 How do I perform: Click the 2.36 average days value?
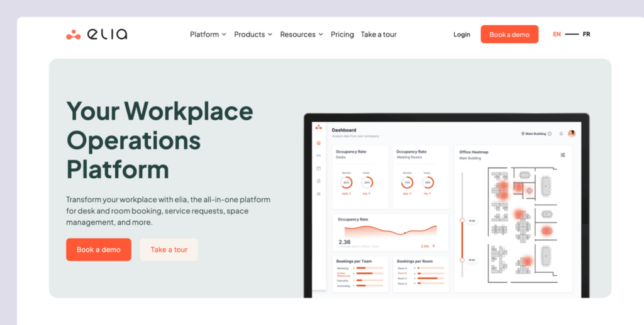pos(345,242)
